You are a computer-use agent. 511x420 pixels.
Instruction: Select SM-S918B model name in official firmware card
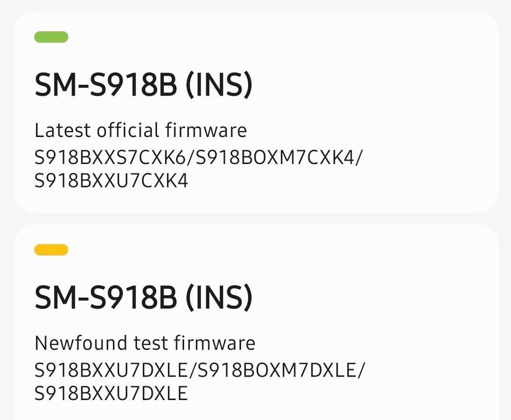click(x=106, y=85)
